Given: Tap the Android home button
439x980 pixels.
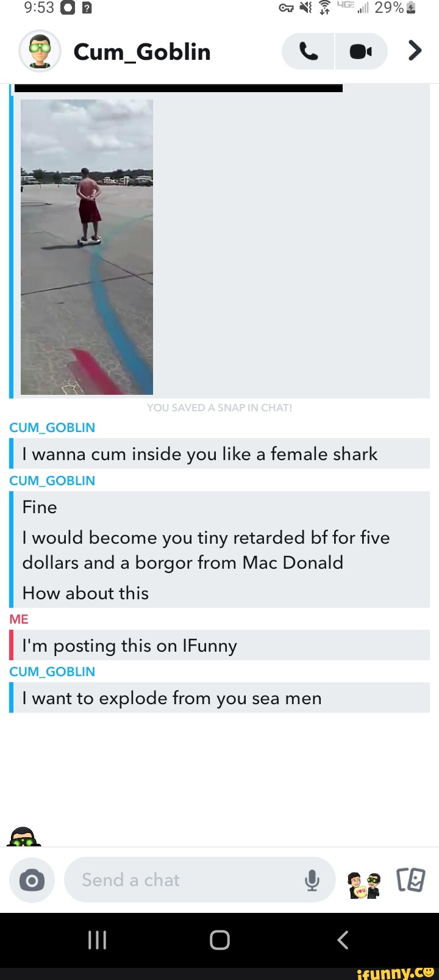Looking at the screenshot, I should click(x=220, y=940).
